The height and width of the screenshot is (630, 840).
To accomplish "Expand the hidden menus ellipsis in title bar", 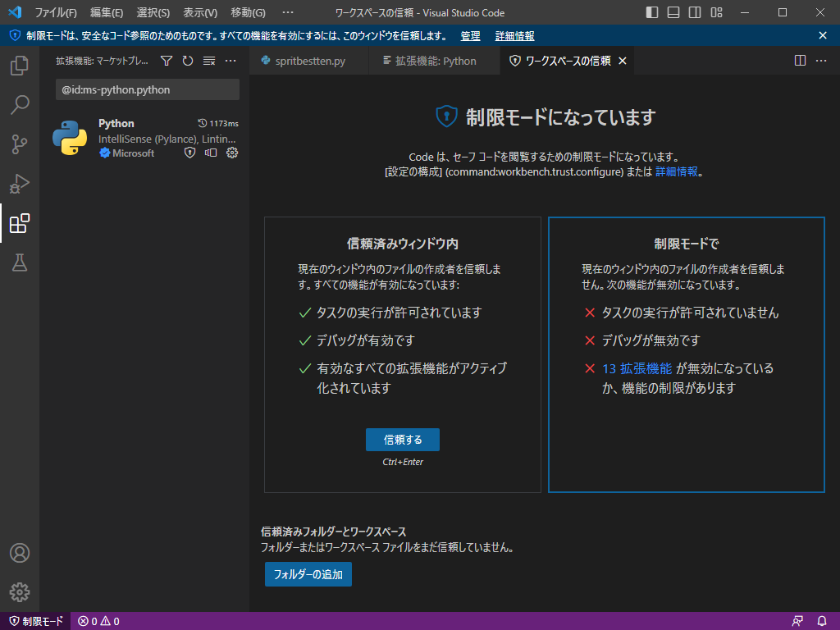I will tap(288, 12).
